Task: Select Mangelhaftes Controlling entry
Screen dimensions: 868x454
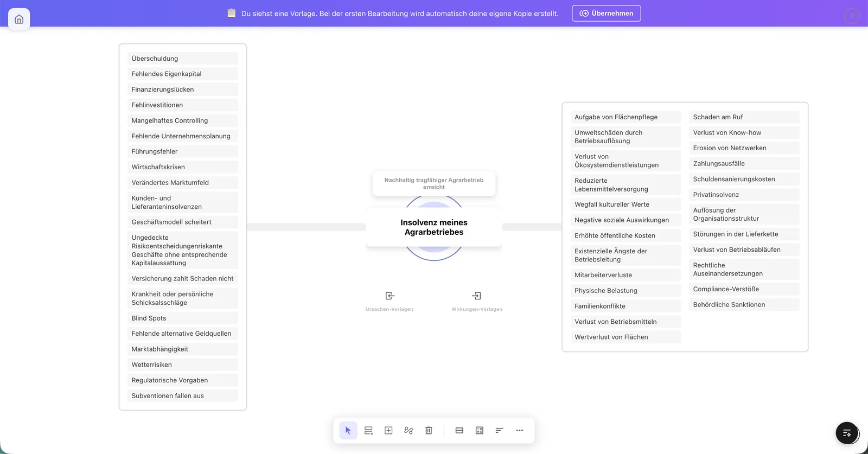Action: [183, 120]
